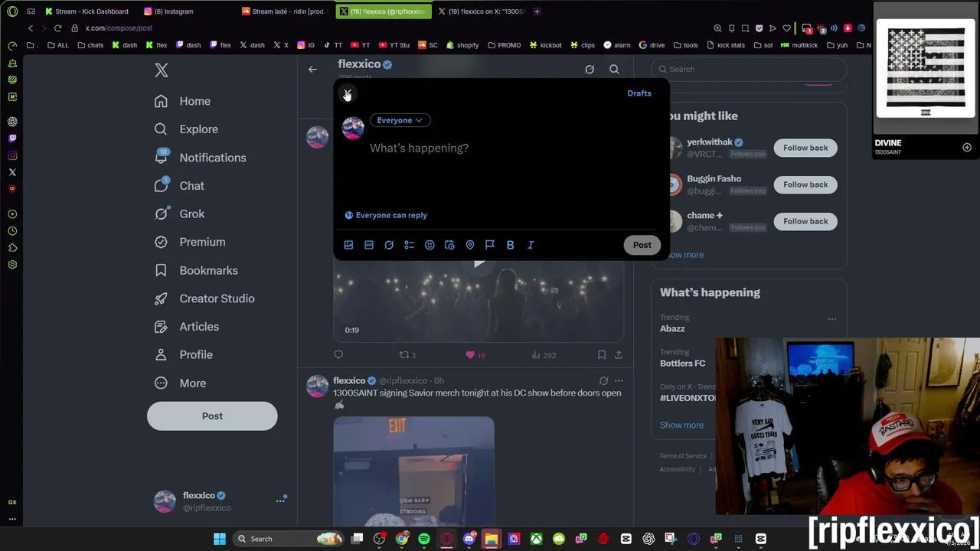Open options dots for Abazz trend
The height and width of the screenshot is (551, 980).
831,319
